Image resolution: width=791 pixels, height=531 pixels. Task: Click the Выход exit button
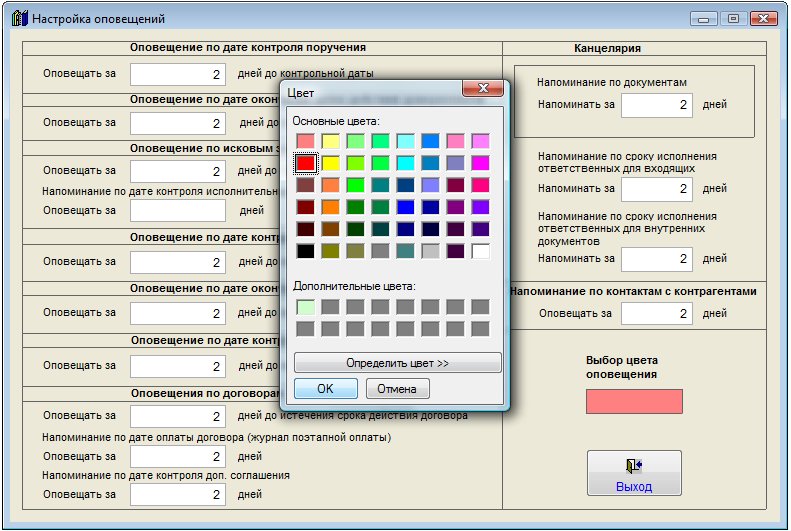[634, 473]
